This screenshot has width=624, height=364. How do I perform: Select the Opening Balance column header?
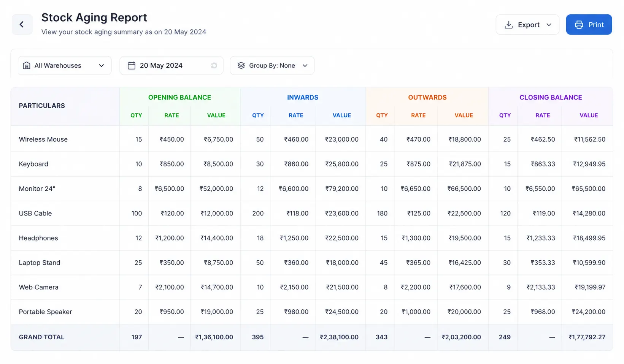point(179,97)
